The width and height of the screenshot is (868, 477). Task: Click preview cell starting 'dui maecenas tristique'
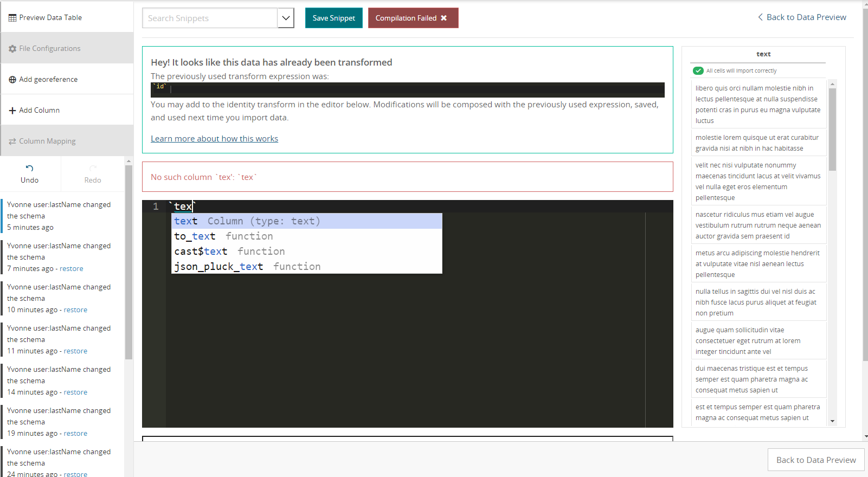click(758, 379)
